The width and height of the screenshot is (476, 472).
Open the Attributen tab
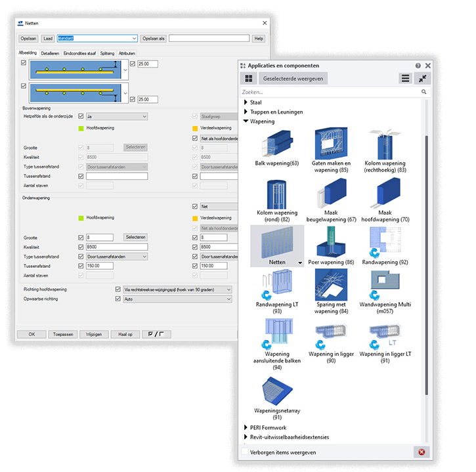tap(127, 53)
